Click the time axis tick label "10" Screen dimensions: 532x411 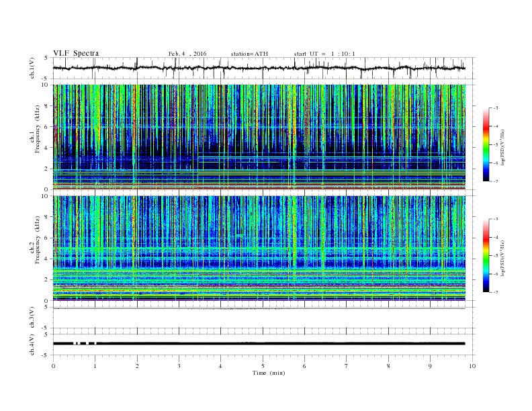tap(472, 366)
